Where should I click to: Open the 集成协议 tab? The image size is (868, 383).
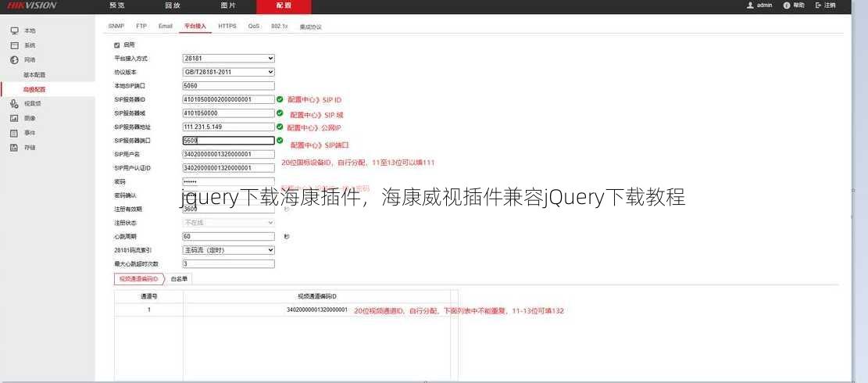tap(310, 27)
